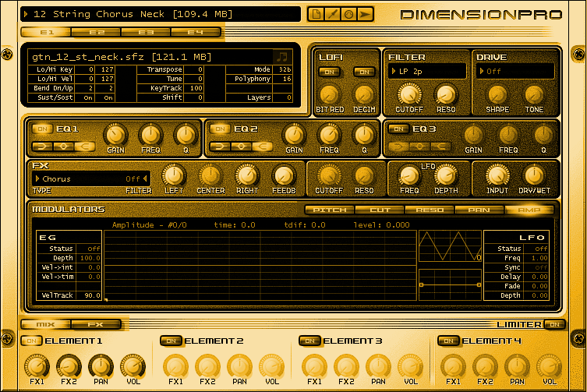587x392 pixels.
Task: Click the filter CUTOFF knob
Action: point(409,94)
